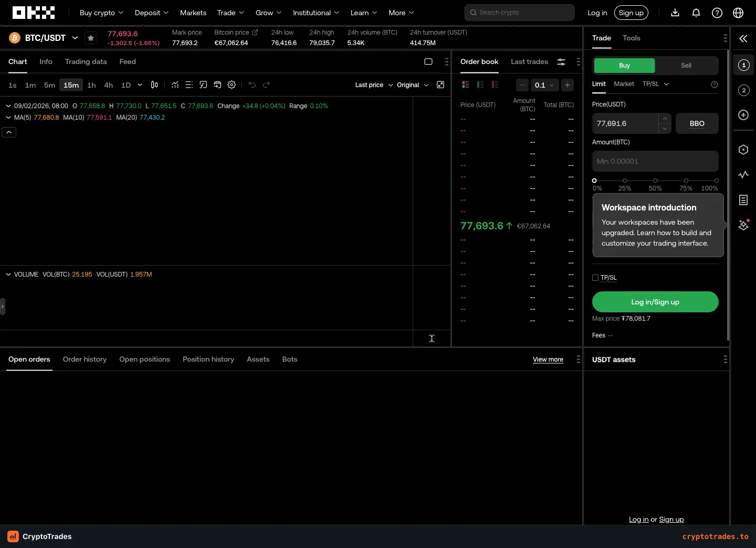Open chart indicators icon
The image size is (756, 548).
point(175,85)
